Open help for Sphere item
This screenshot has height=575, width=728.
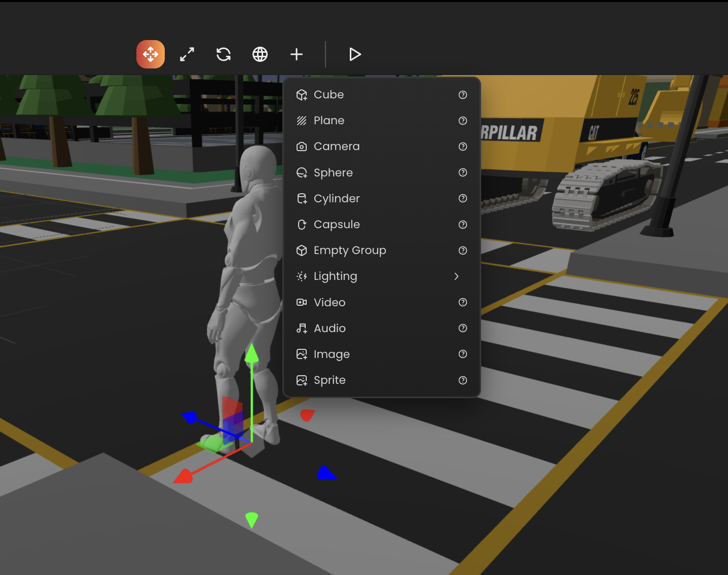pyautogui.click(x=463, y=172)
